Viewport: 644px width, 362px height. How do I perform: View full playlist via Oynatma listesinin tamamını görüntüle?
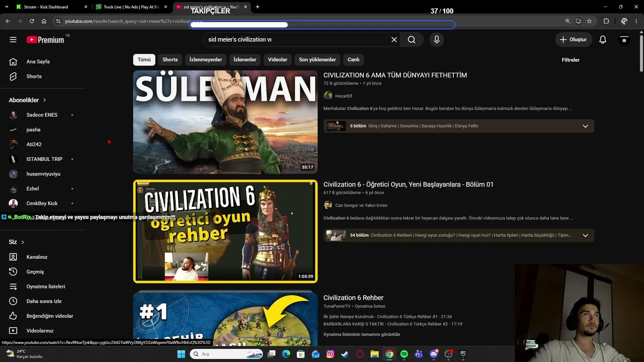[362, 334]
